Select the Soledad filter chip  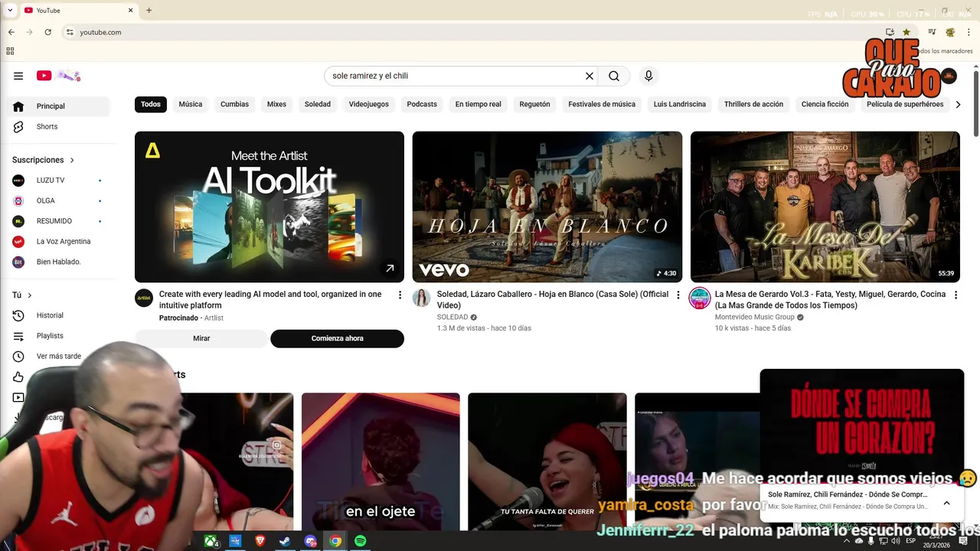pyautogui.click(x=318, y=104)
